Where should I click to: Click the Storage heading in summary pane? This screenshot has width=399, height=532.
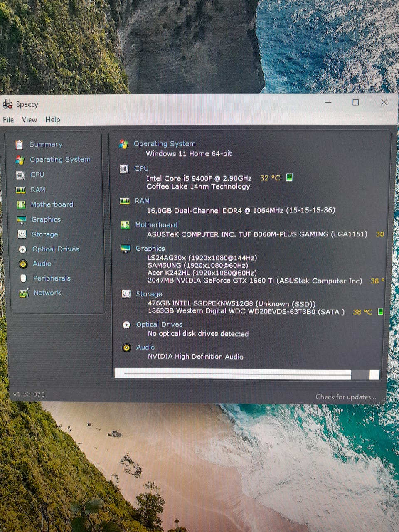point(149,294)
